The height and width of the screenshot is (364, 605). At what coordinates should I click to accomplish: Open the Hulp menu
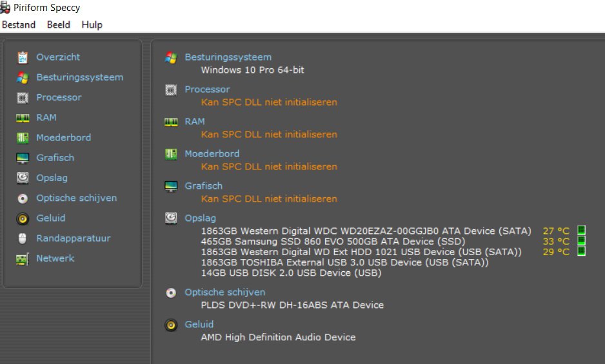pos(92,25)
